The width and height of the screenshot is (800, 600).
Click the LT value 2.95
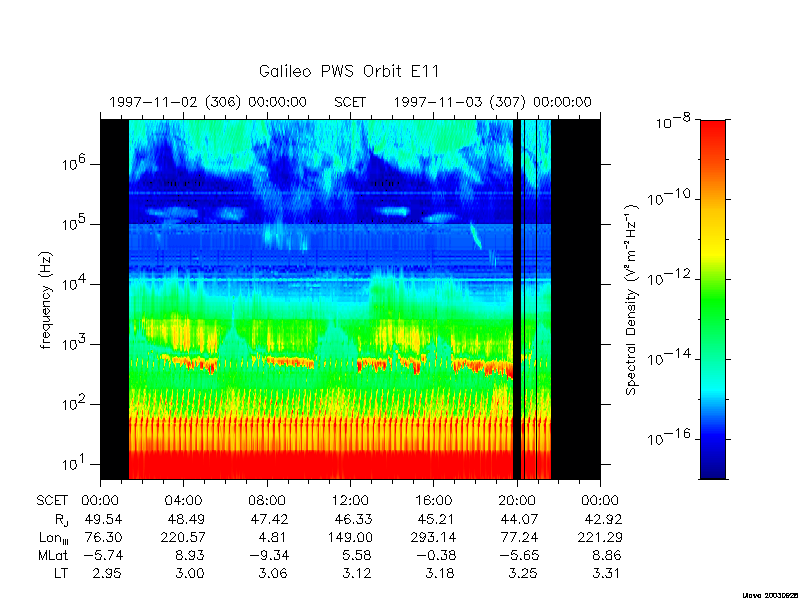tap(107, 573)
